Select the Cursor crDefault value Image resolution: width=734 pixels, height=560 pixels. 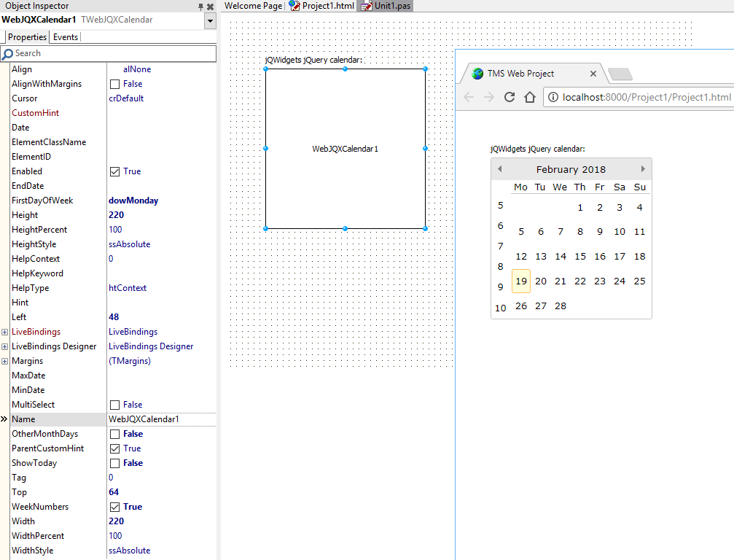126,98
